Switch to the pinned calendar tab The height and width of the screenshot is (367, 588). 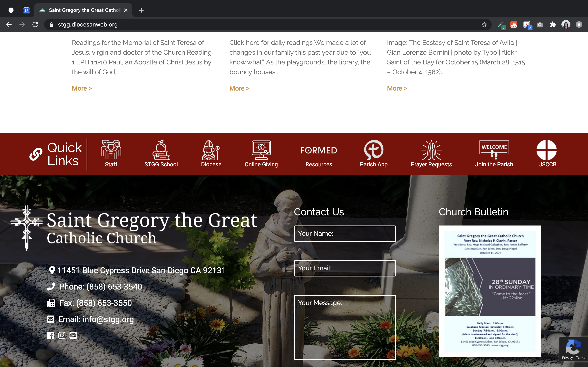coord(26,10)
